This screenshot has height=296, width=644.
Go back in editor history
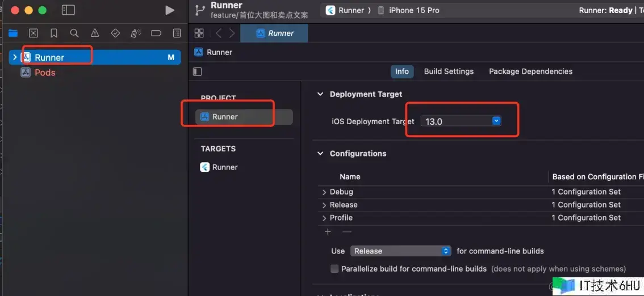(219, 33)
